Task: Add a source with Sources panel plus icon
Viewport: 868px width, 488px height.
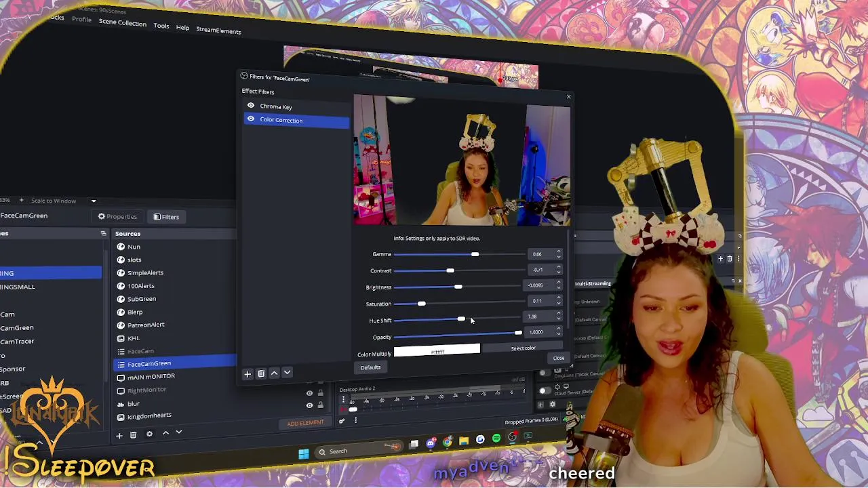Action: coord(119,435)
